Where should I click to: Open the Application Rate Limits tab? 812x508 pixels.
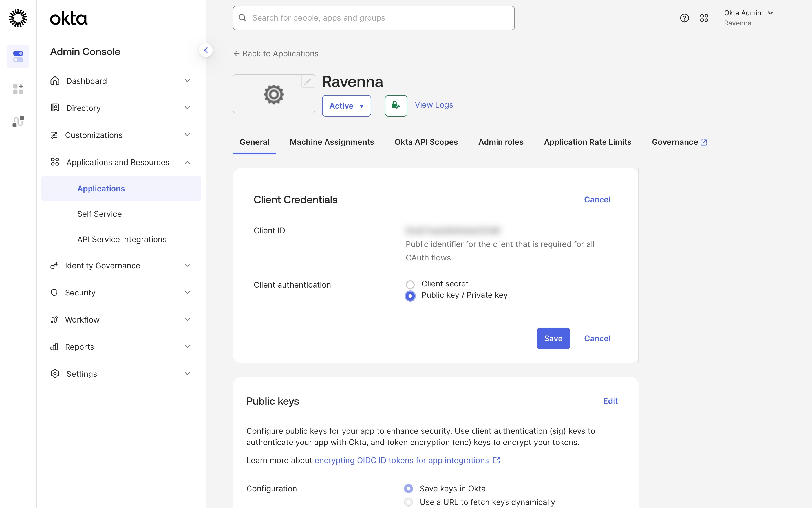[587, 142]
